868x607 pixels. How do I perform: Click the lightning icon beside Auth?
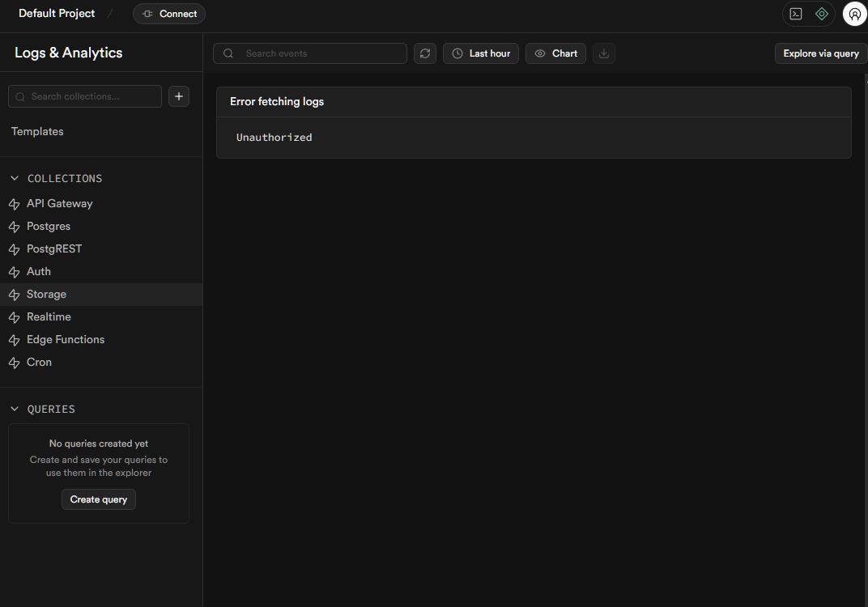[15, 272]
